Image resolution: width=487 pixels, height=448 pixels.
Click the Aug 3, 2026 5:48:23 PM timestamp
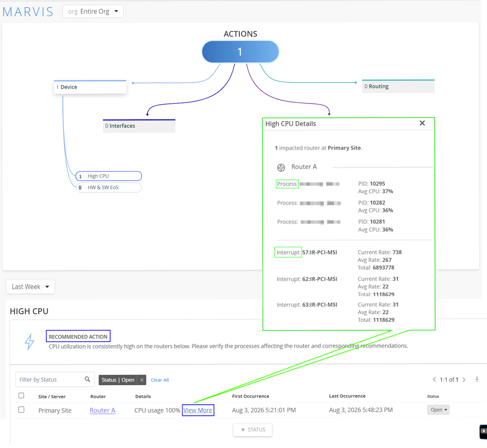(361, 410)
